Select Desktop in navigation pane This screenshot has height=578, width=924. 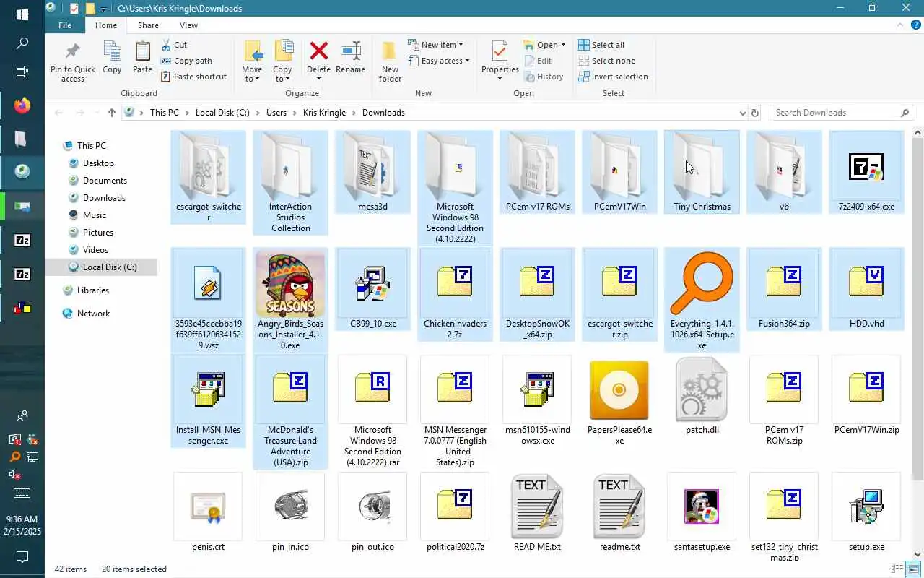coord(98,163)
